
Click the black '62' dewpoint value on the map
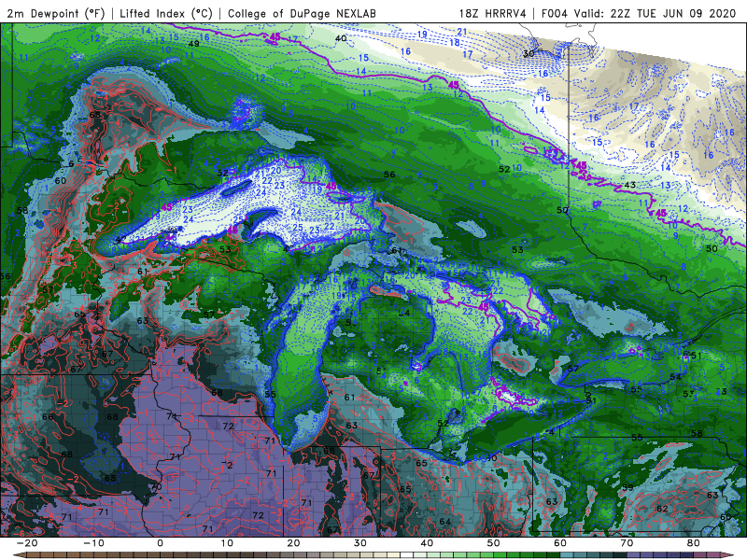click(x=662, y=509)
